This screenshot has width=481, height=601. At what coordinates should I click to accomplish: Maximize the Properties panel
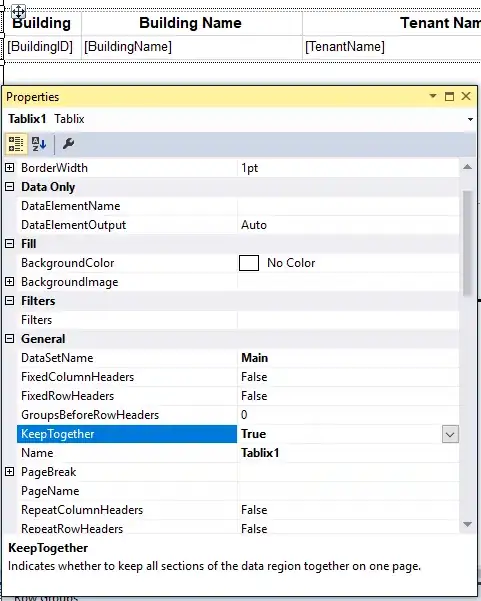pos(449,96)
